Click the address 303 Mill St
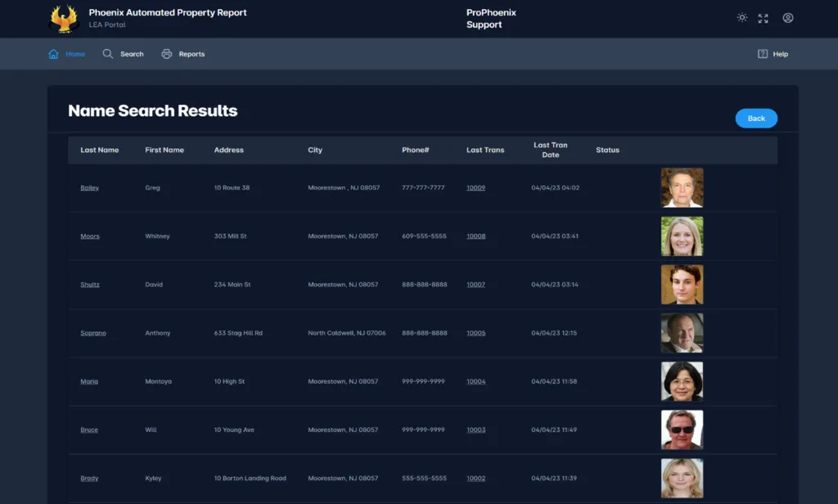Screen dimensions: 838x504 [x=230, y=236]
